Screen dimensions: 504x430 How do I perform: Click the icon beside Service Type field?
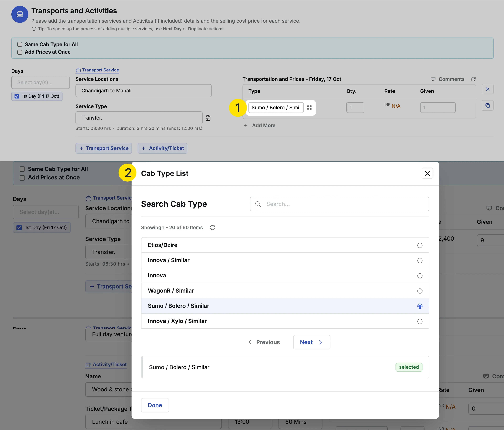(208, 118)
